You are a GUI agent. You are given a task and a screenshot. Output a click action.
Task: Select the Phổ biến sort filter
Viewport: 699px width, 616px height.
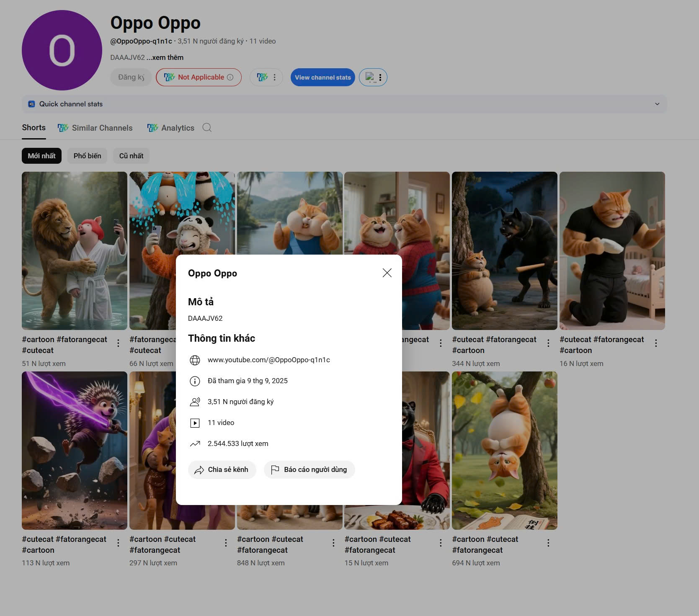pyautogui.click(x=87, y=156)
